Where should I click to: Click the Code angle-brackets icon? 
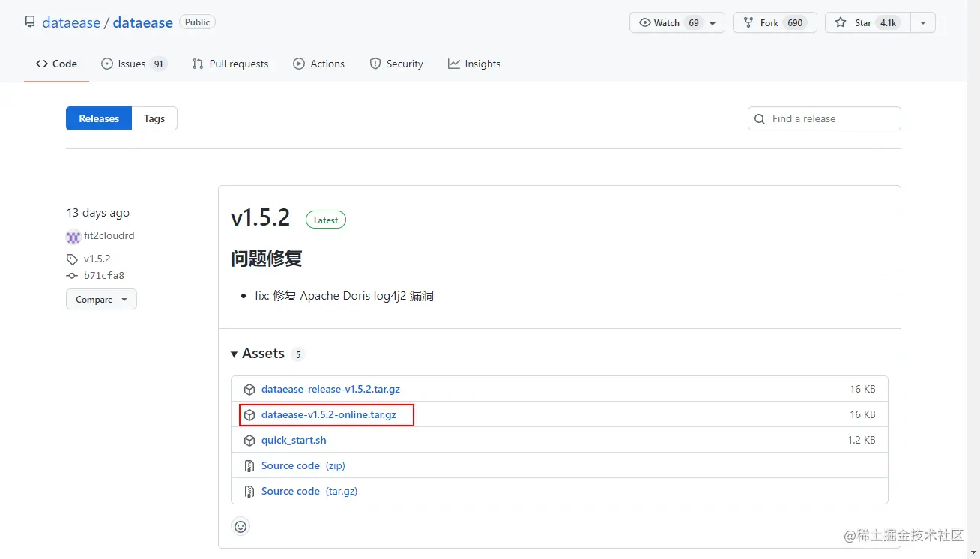click(x=42, y=64)
